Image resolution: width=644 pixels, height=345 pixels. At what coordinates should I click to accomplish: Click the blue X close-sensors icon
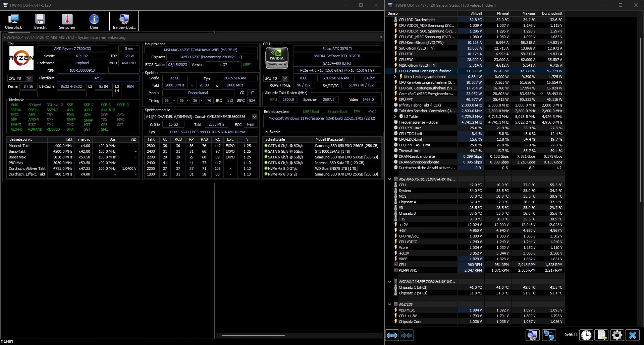coord(633,335)
